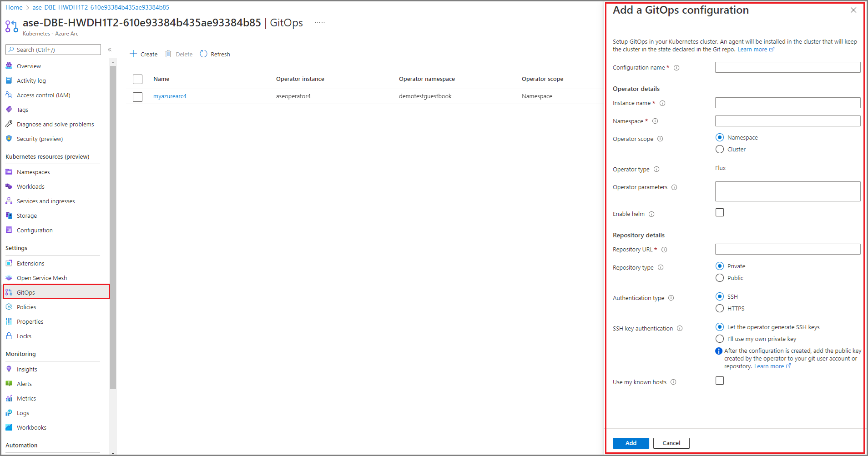
Task: Open Diagnose and solve problems
Action: [55, 124]
